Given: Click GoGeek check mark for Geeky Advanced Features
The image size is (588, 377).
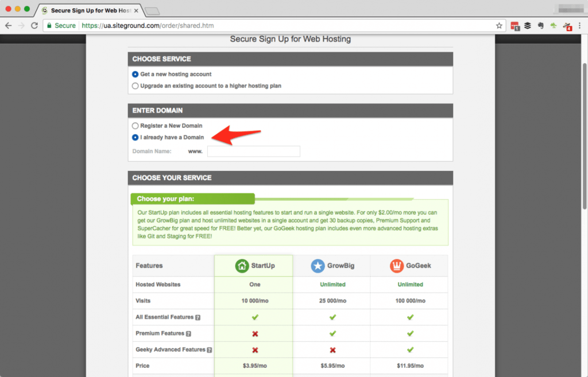Looking at the screenshot, I should pyautogui.click(x=410, y=349).
